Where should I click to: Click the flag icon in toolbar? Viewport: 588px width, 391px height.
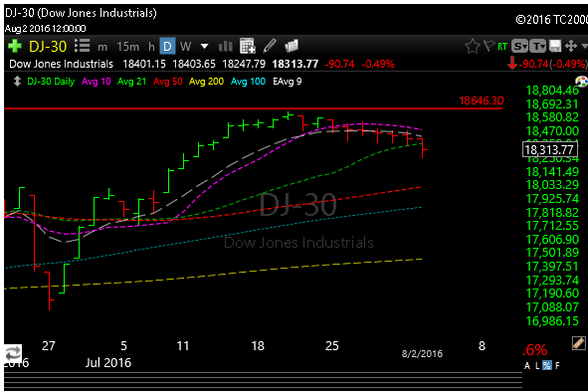tap(489, 46)
